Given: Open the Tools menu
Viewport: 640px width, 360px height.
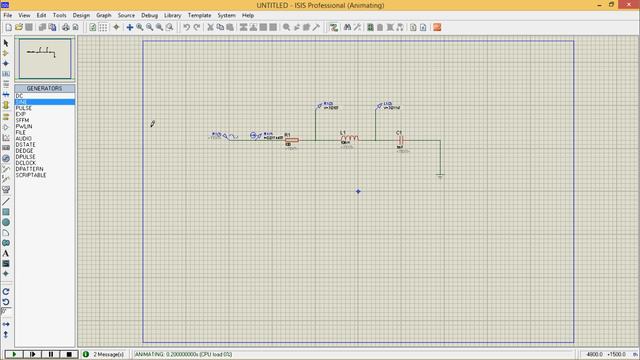Looking at the screenshot, I should pyautogui.click(x=59, y=15).
